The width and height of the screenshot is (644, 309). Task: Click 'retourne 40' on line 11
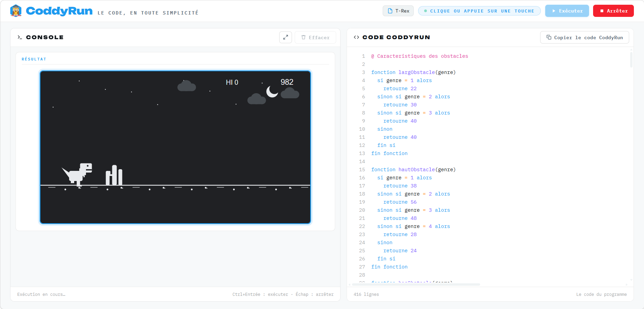400,137
